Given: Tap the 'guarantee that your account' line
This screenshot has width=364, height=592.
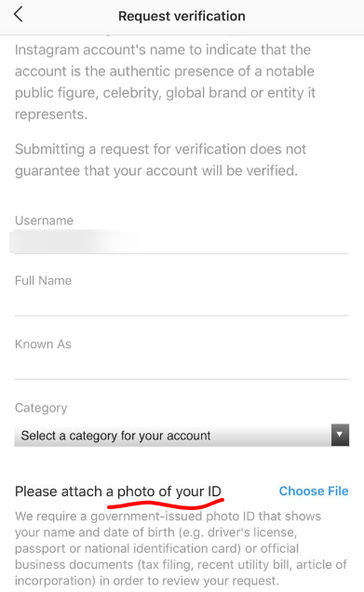Looking at the screenshot, I should 156,170.
